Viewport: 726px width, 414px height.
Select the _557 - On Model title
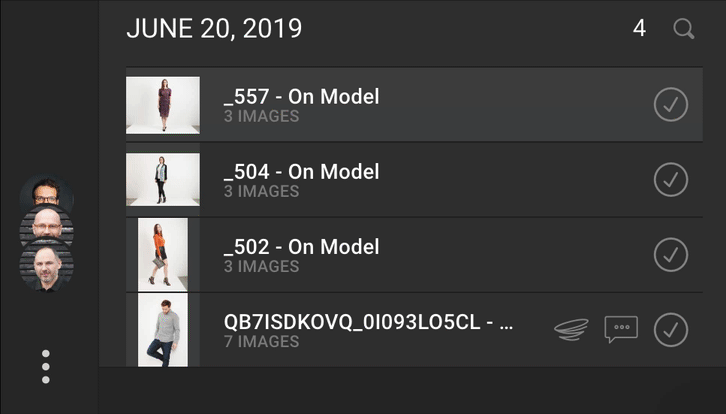click(x=301, y=97)
